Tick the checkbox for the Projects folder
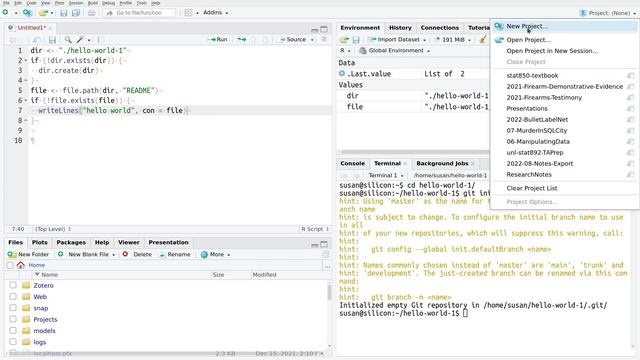The image size is (640, 360). [13, 319]
